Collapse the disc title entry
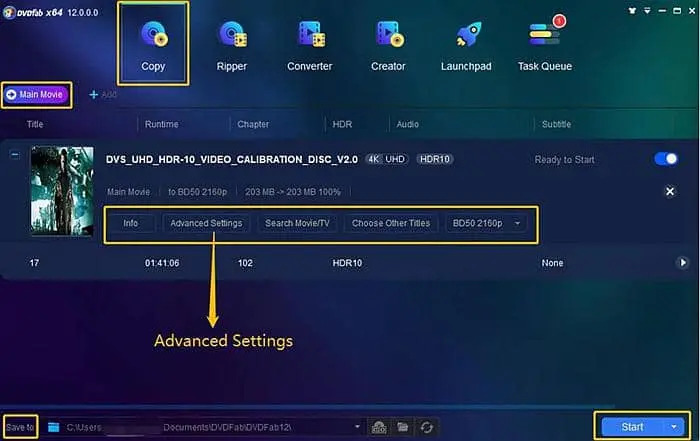700x441 pixels. 15,155
